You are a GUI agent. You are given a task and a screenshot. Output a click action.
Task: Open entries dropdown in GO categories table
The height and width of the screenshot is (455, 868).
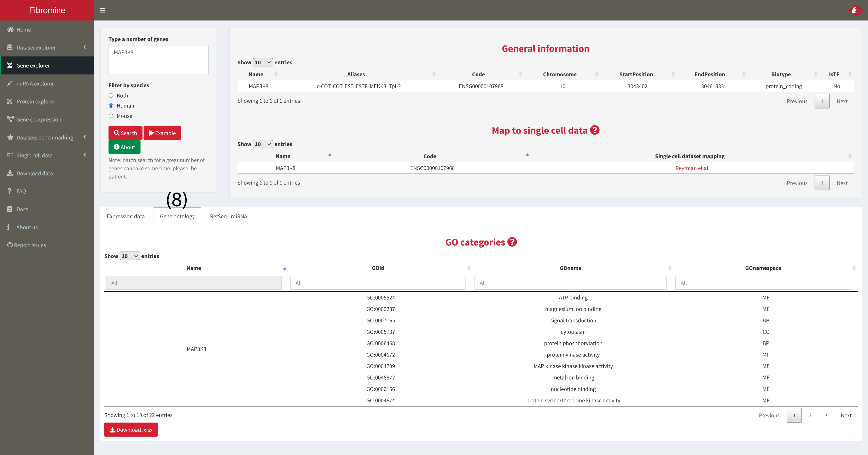click(x=130, y=256)
